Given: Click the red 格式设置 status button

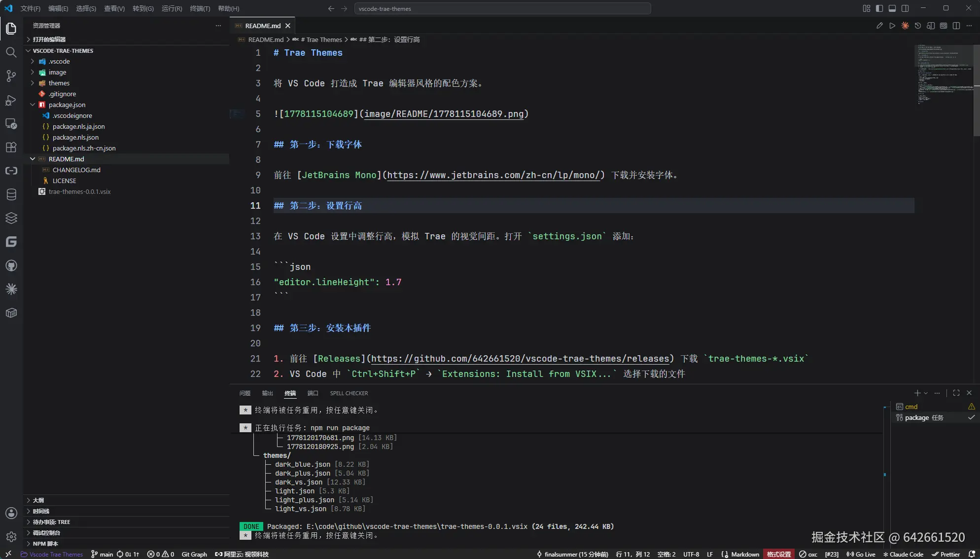Looking at the screenshot, I should point(779,554).
